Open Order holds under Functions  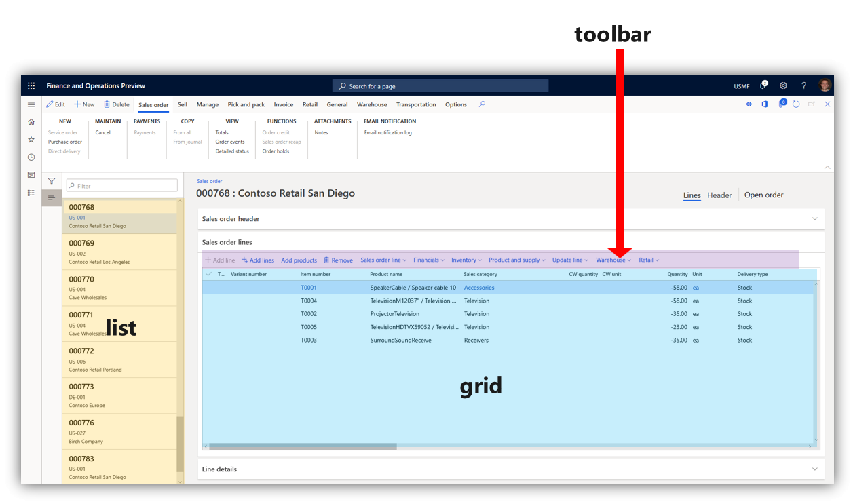tap(276, 151)
